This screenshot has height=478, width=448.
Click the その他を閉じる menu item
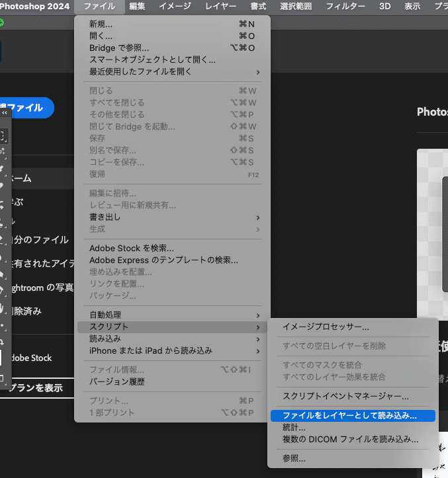172,114
